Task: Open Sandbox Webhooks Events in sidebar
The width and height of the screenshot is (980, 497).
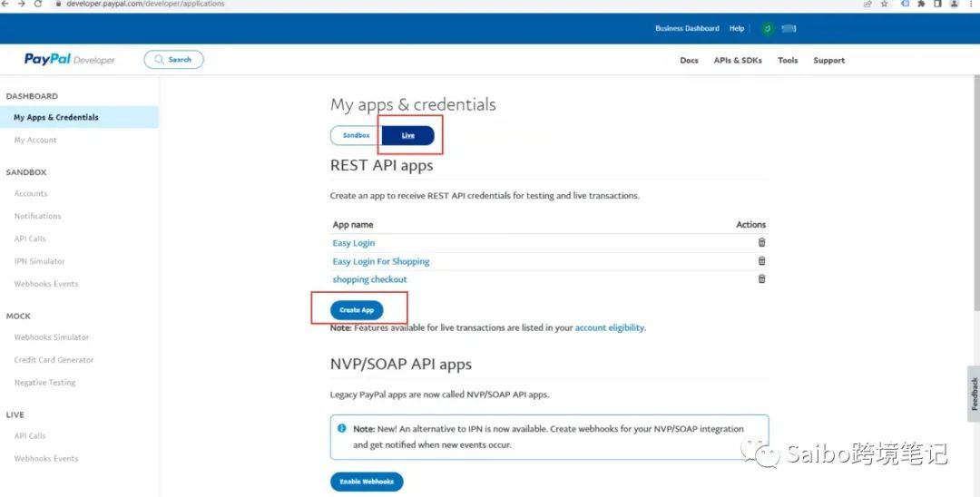Action: coord(46,284)
